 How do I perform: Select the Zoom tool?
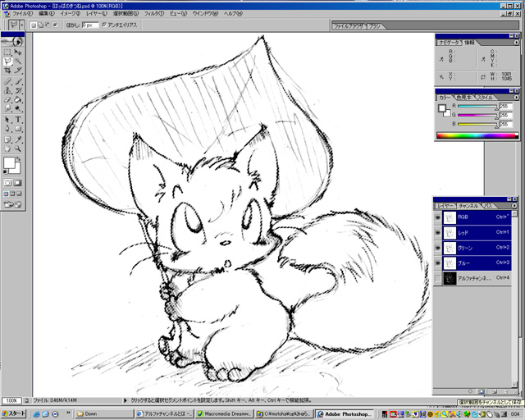pyautogui.click(x=18, y=148)
